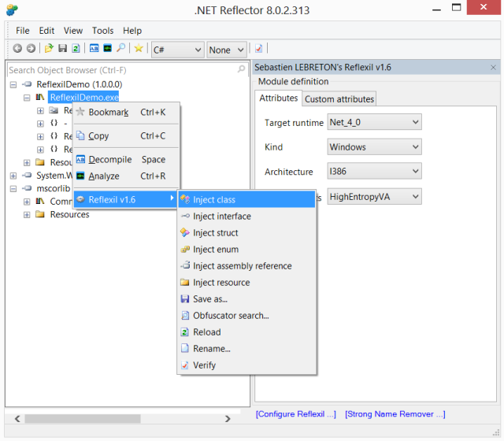The image size is (504, 441).
Task: Open the Help menu
Action: [x=132, y=31]
